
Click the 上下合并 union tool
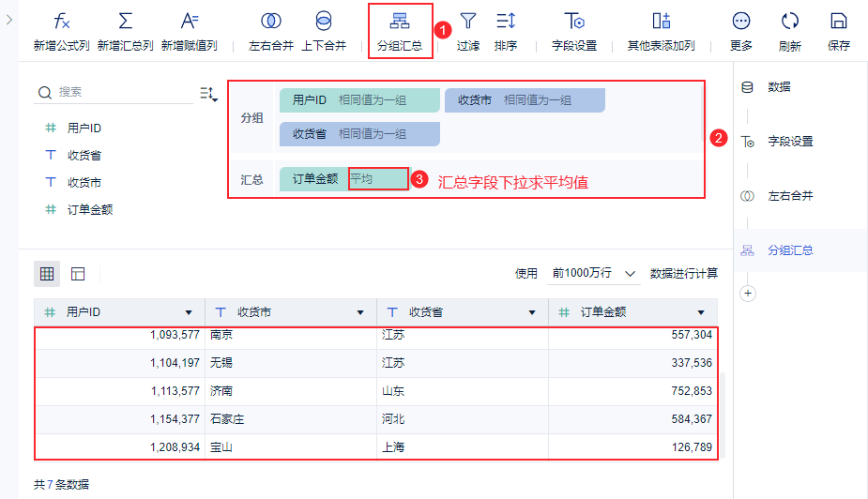tap(324, 32)
